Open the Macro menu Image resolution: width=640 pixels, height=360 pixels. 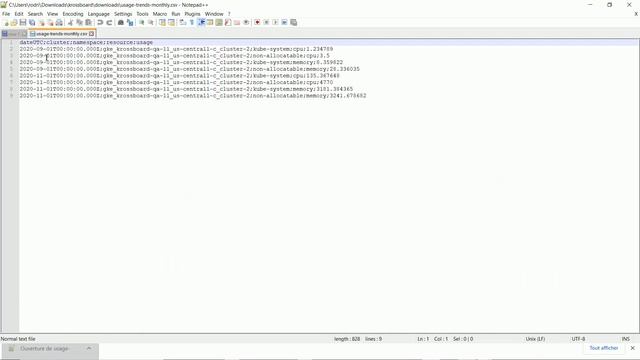pos(160,14)
